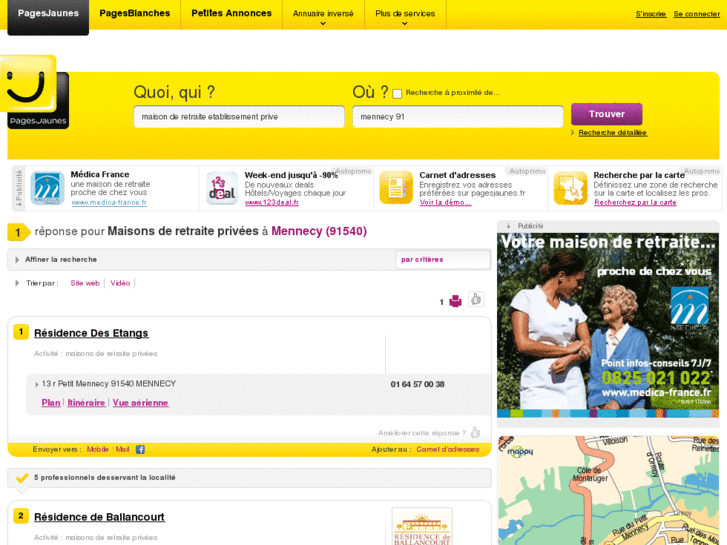Click the Medica France retirement home banner
The image size is (727, 545).
click(x=608, y=325)
